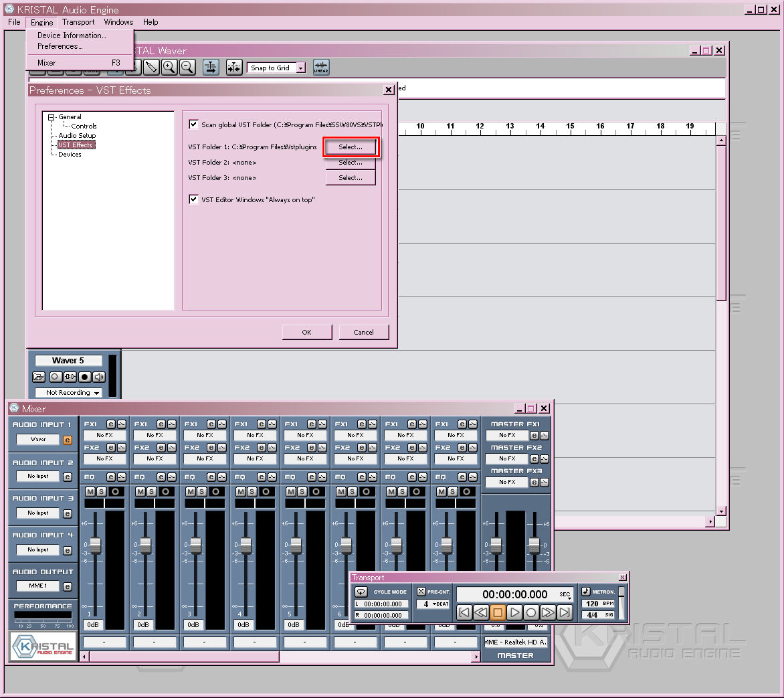Click the record-arm circle icon on Waver 5 track

[x=56, y=377]
